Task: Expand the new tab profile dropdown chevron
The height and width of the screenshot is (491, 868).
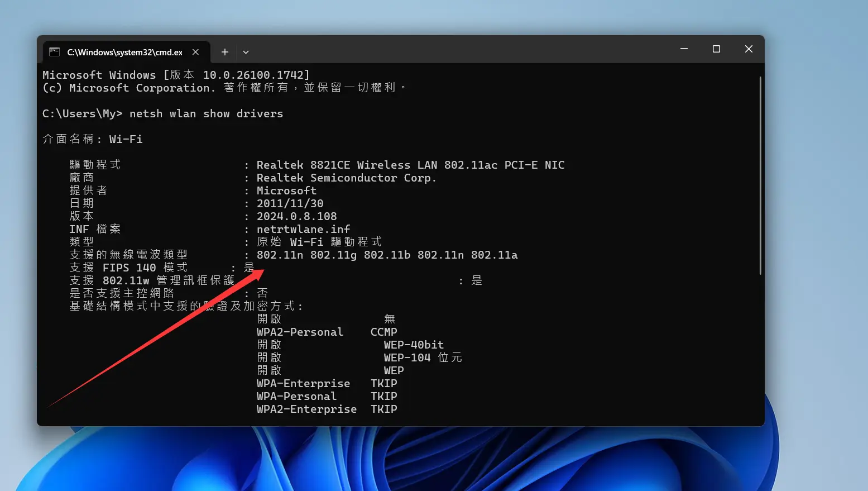Action: coord(246,52)
